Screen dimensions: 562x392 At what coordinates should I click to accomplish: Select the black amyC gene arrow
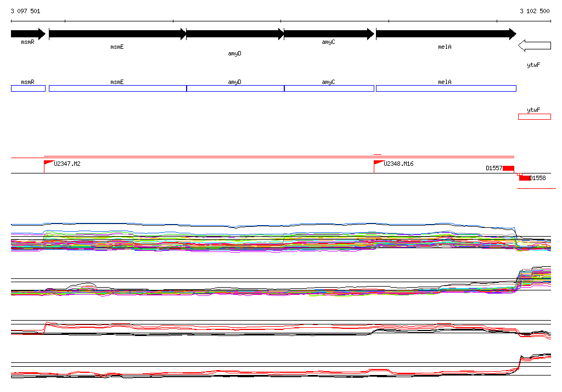click(329, 34)
